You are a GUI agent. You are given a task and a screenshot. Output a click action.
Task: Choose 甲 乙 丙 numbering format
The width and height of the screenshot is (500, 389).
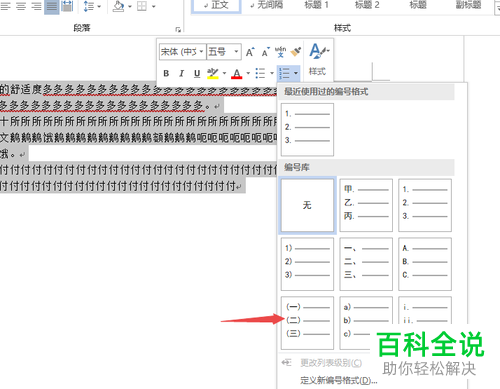[366, 205]
